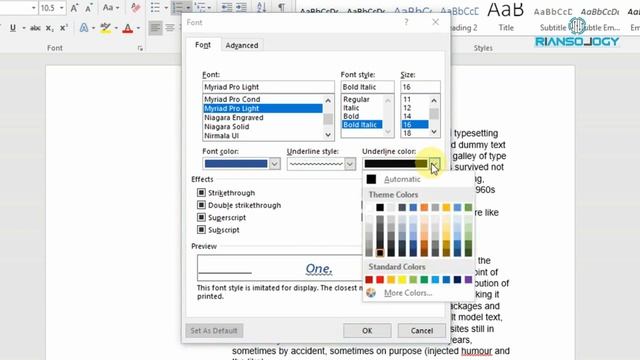Viewport: 640px width, 360px height.
Task: Pick the yellow standard color swatch
Action: point(402,280)
